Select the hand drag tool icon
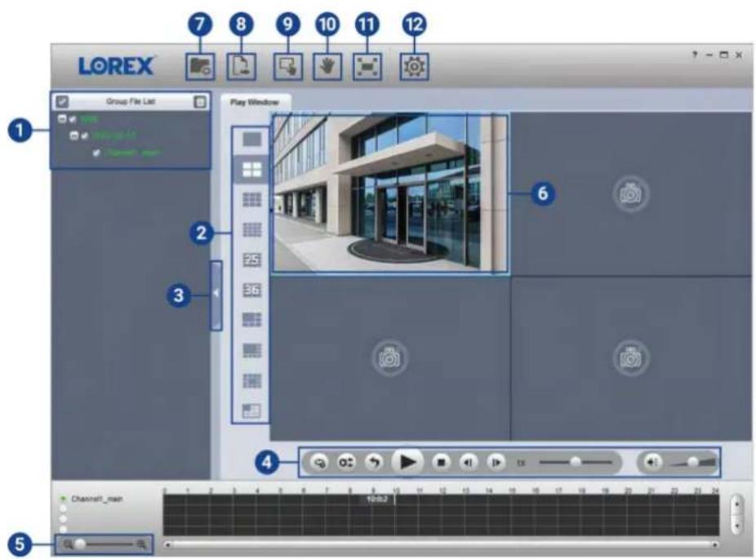The height and width of the screenshot is (559, 756). 327,66
